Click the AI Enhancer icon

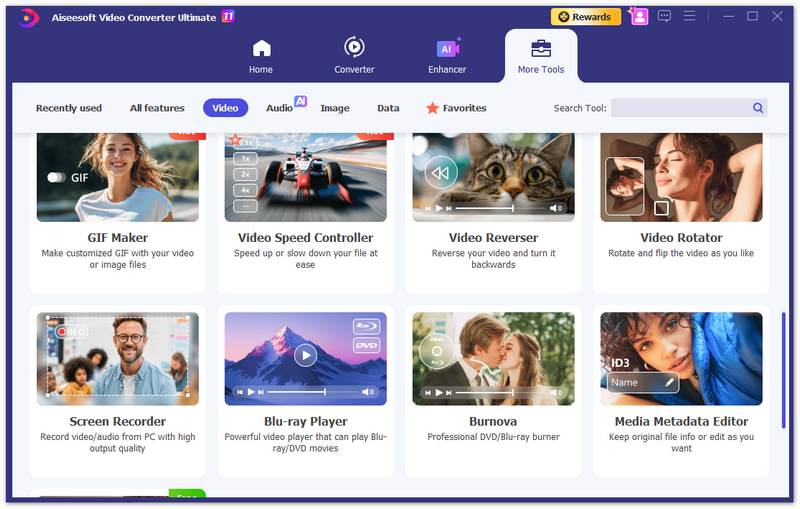[x=448, y=48]
